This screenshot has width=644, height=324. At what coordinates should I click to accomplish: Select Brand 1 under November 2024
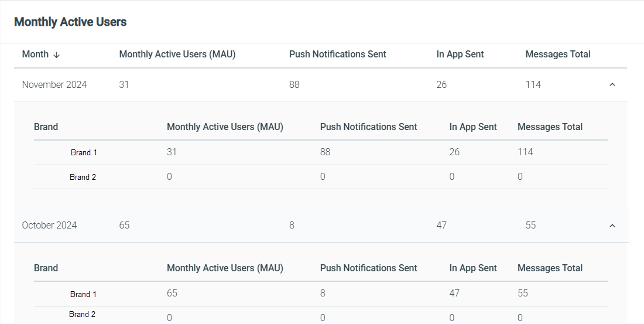click(84, 152)
